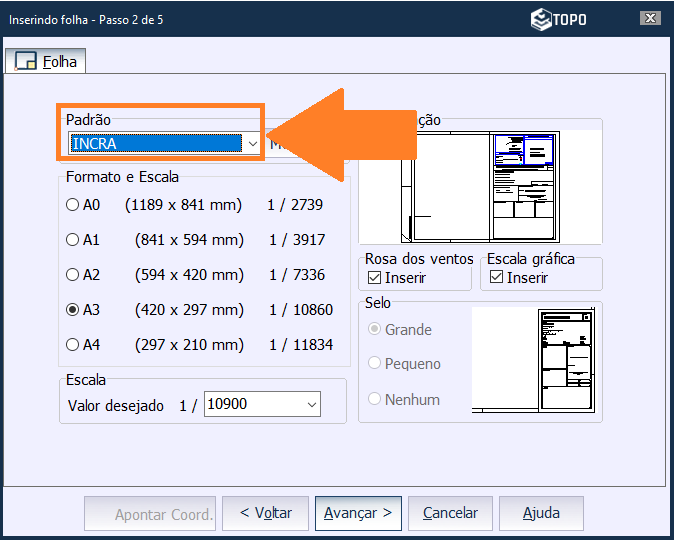Select the A0 sheet format
The height and width of the screenshot is (540, 674).
coord(73,205)
